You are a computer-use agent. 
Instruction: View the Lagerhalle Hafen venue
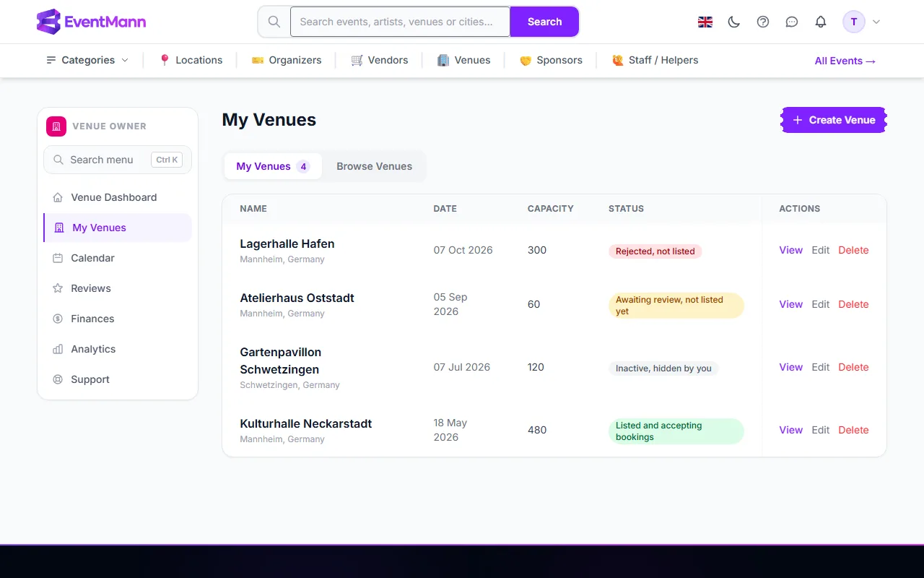(791, 250)
